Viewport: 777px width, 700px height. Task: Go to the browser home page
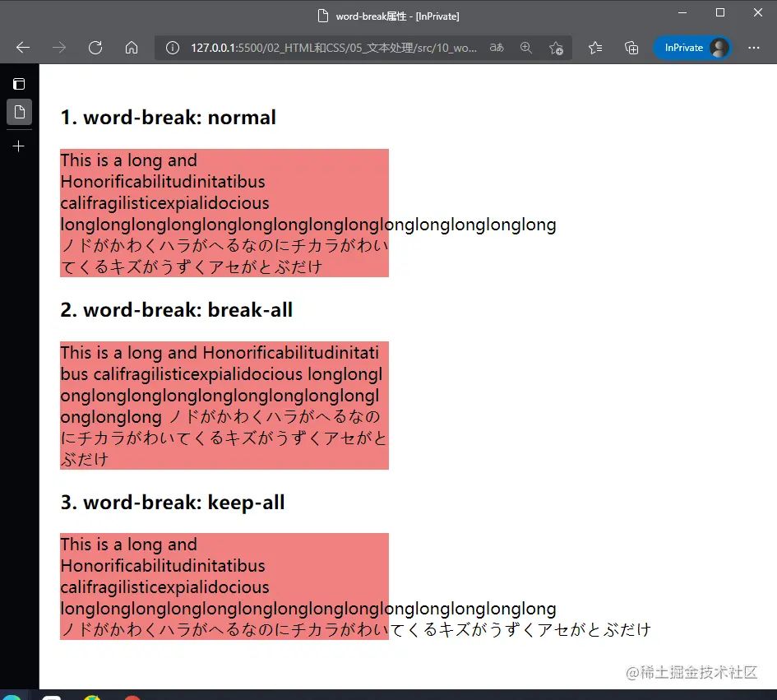point(132,48)
